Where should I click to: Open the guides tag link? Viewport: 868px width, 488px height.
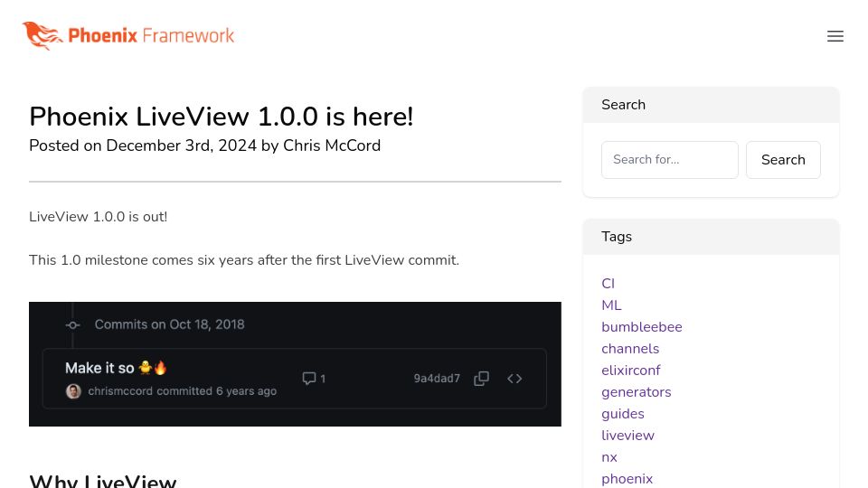point(623,414)
